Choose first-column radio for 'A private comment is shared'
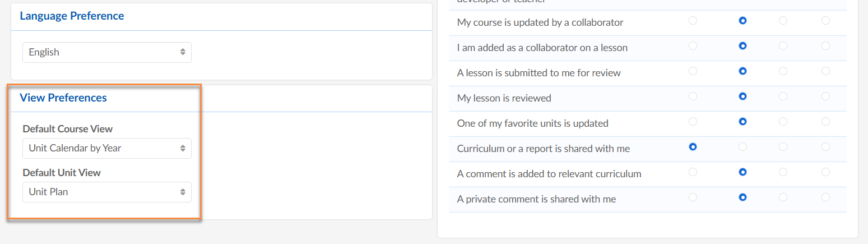Screen dimensions: 868x244 coord(693,197)
